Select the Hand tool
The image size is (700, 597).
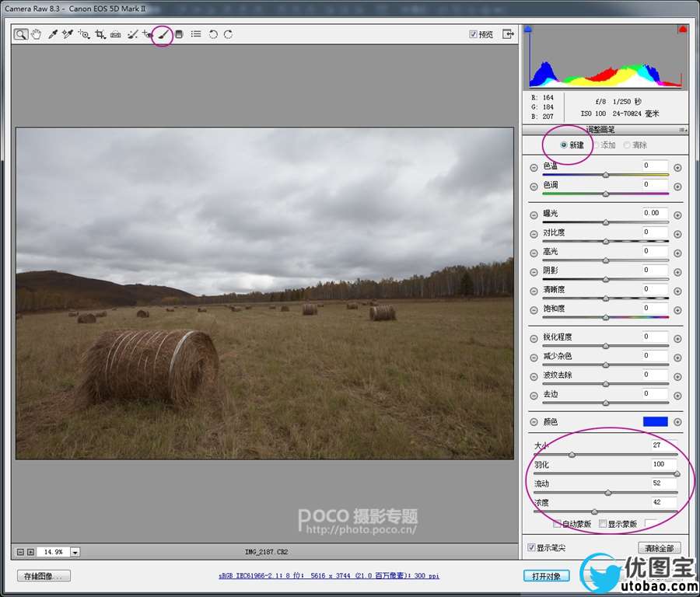click(x=36, y=34)
